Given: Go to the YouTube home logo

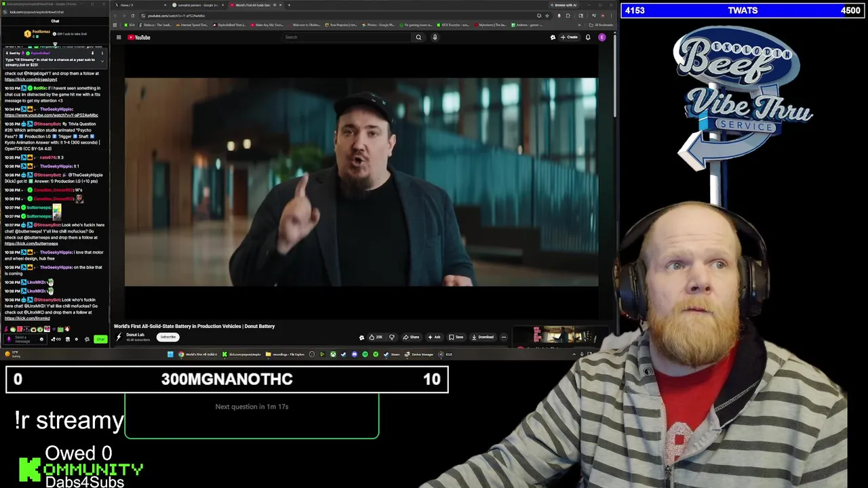Looking at the screenshot, I should point(139,37).
